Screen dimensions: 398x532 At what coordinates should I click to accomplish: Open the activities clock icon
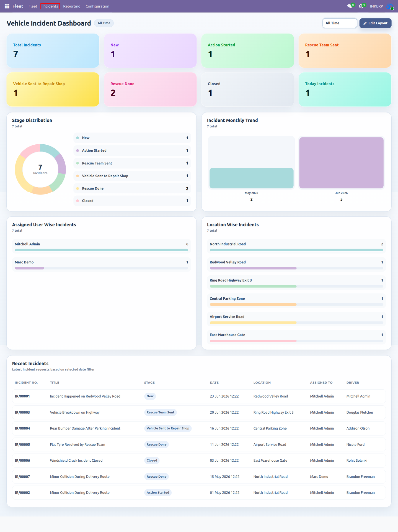(361, 6)
